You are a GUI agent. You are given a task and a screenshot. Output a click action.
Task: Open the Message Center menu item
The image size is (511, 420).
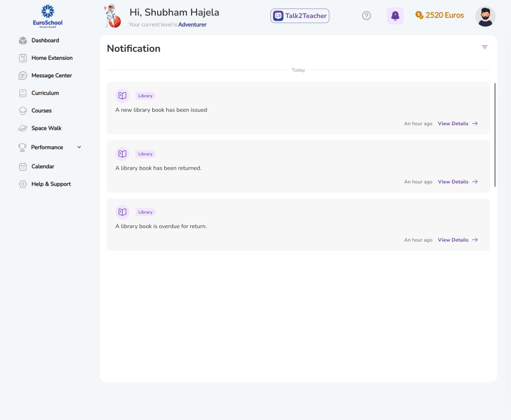coord(51,75)
